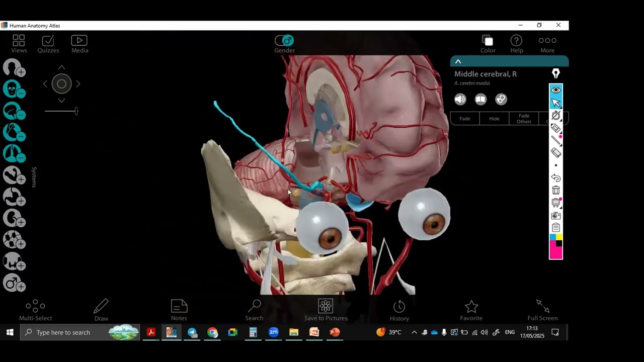Image resolution: width=644 pixels, height=362 pixels.
Task: Select the line drawing tool
Action: point(556,140)
